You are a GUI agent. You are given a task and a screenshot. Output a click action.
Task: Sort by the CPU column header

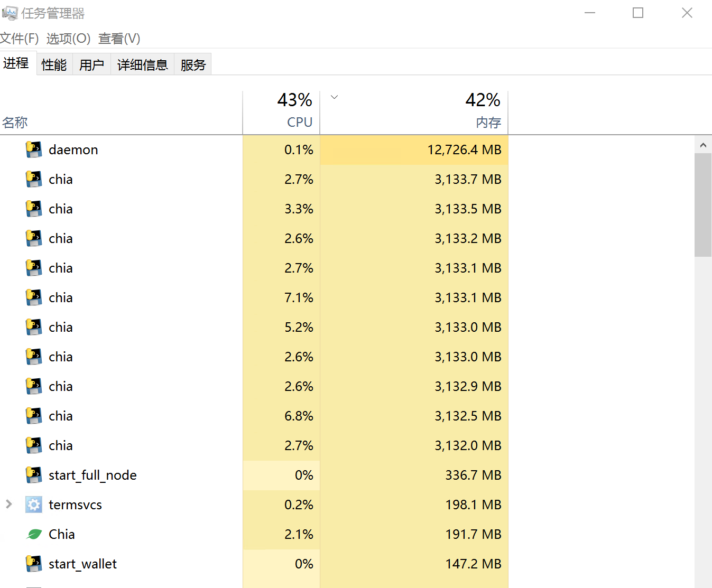click(x=281, y=113)
